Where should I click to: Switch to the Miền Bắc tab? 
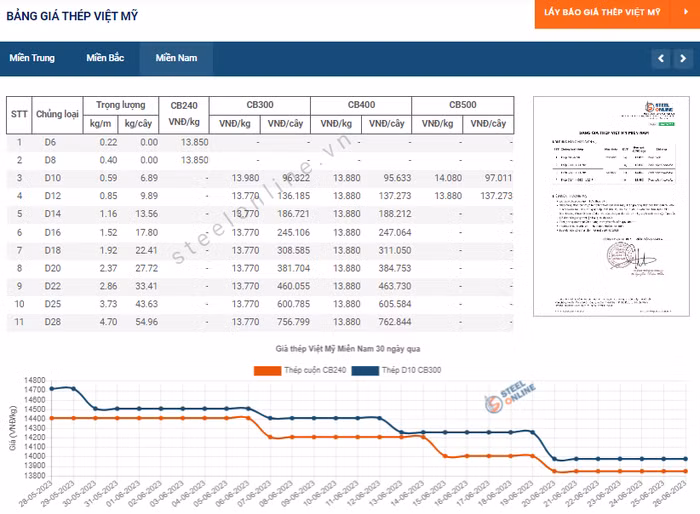pyautogui.click(x=105, y=58)
